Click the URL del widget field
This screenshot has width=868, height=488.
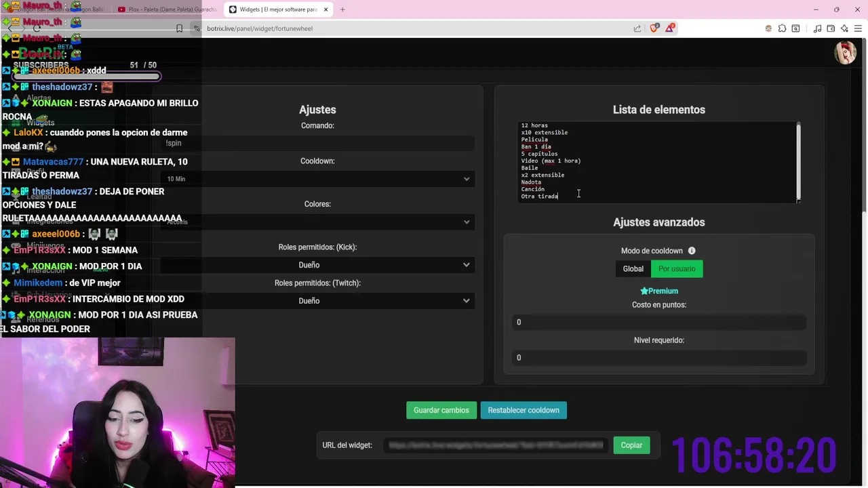click(x=496, y=445)
